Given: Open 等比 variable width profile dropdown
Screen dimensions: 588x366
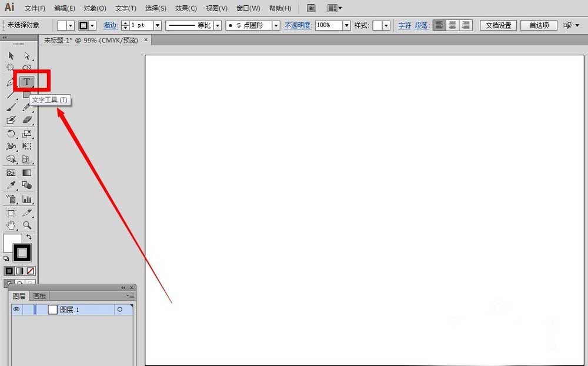Looking at the screenshot, I should pos(218,25).
